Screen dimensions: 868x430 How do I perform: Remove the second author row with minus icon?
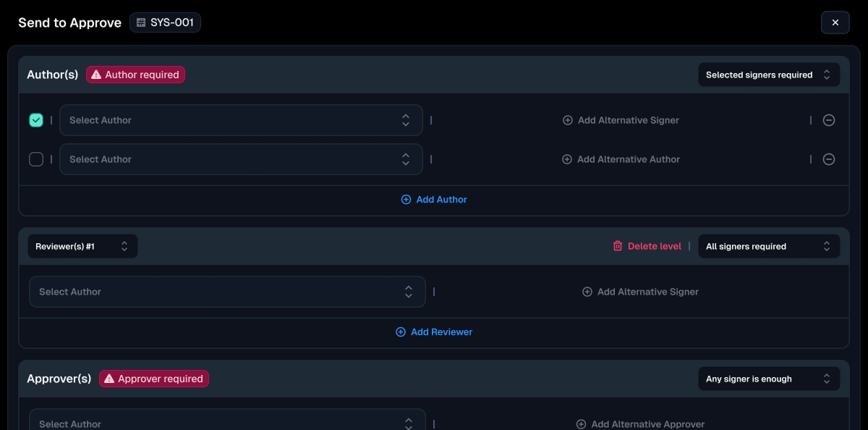pos(829,159)
